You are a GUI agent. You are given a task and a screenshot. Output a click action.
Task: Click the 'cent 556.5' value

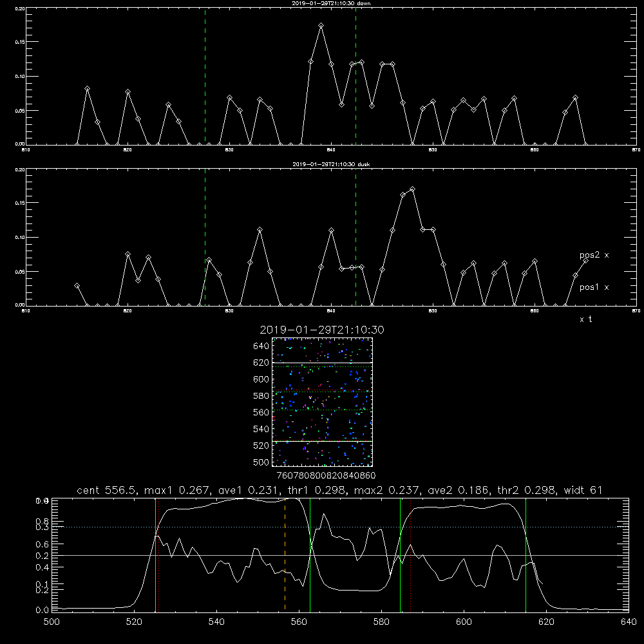[108, 490]
